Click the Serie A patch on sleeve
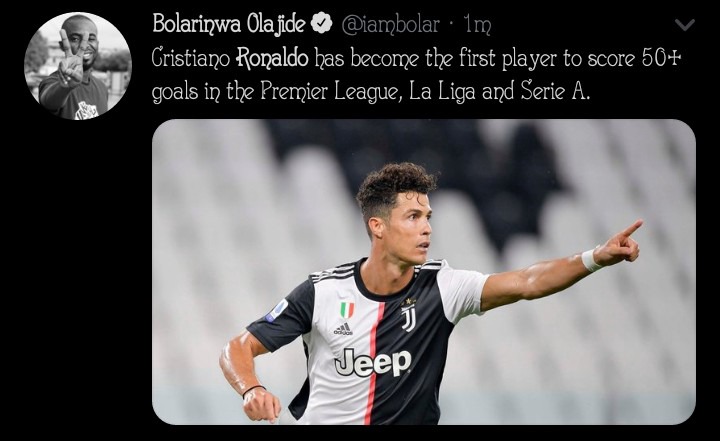This screenshot has width=720, height=441. click(277, 311)
